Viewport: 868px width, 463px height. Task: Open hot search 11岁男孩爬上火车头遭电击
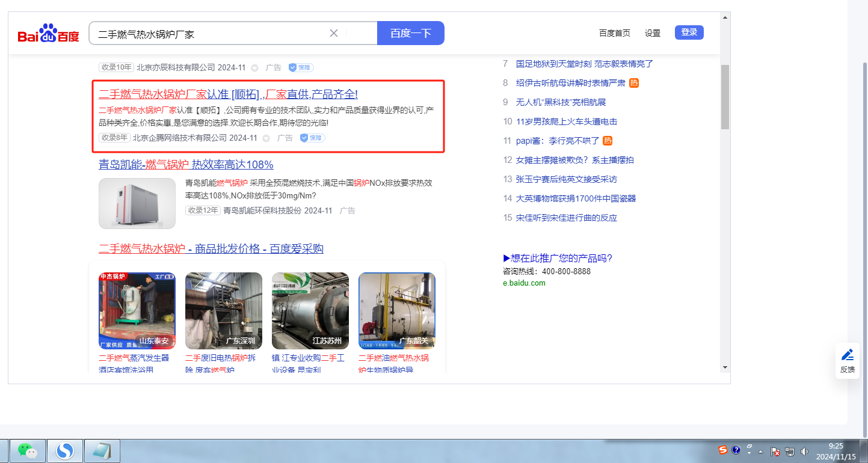pos(567,121)
